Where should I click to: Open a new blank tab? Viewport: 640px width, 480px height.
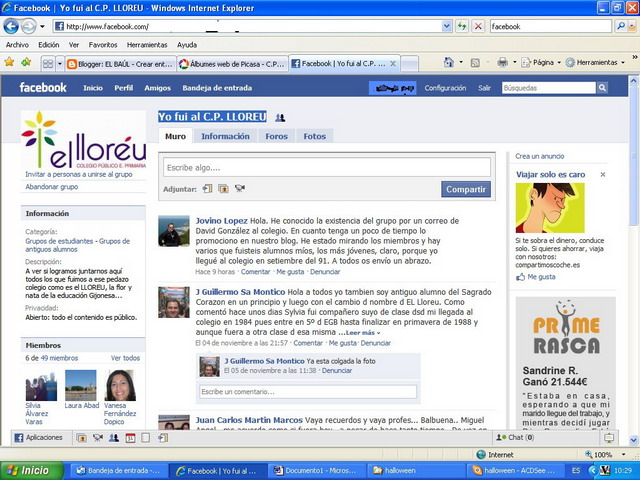(410, 64)
